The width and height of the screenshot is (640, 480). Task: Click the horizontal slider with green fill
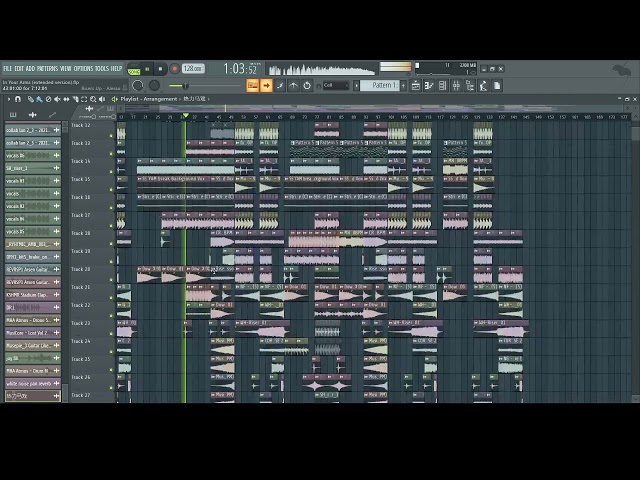(204, 86)
